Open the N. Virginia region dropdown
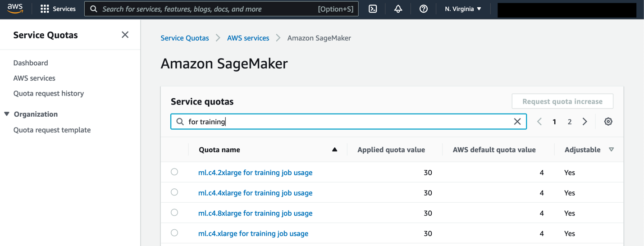Screen dimensions: 644x246 click(x=463, y=9)
